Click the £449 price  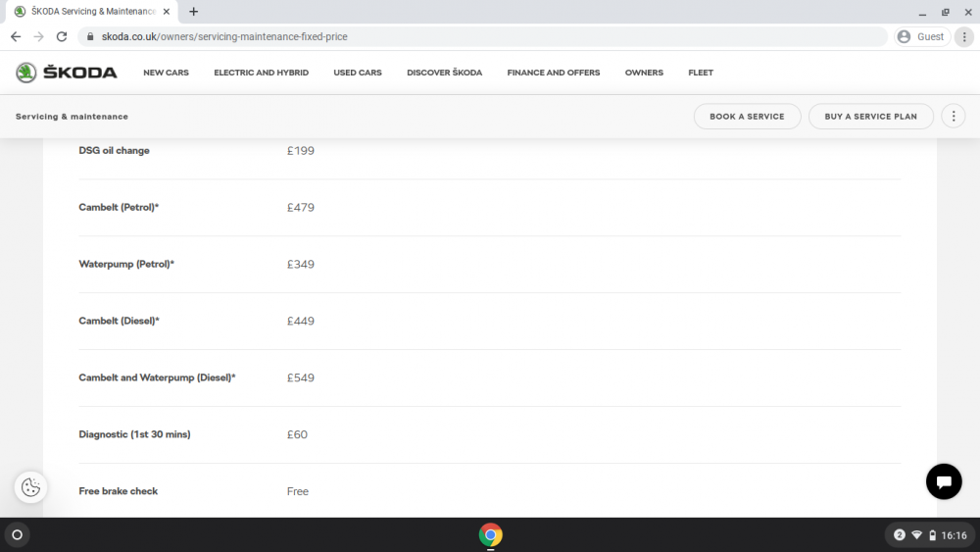[x=301, y=322]
